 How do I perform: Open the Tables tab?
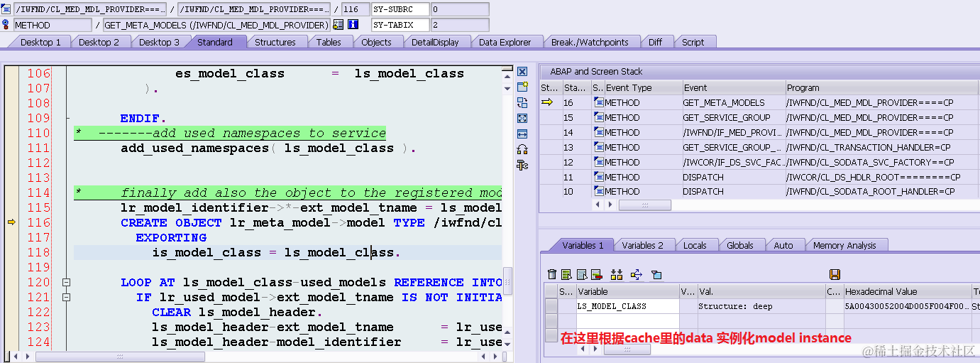[329, 42]
